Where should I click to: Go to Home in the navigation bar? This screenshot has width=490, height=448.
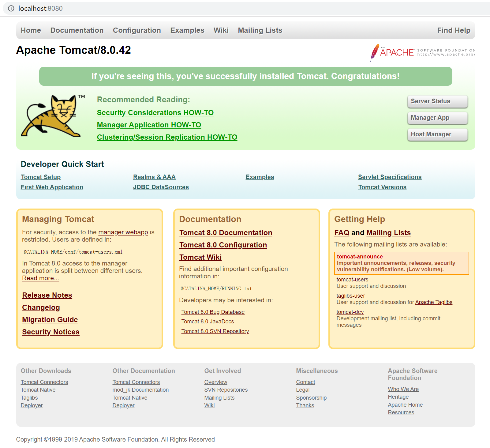(x=31, y=30)
